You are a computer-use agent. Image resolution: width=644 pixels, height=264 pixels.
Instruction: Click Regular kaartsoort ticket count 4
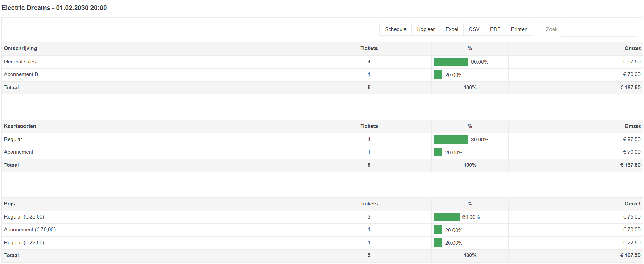[369, 139]
